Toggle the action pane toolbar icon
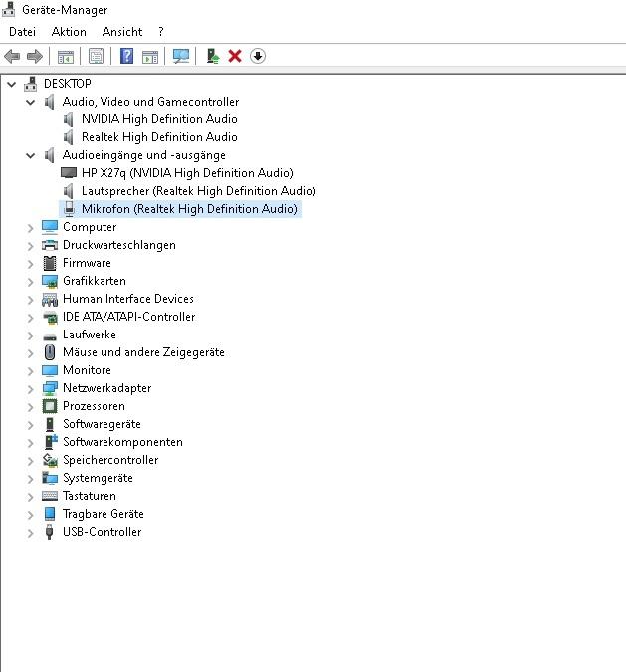The height and width of the screenshot is (672, 626). click(150, 56)
